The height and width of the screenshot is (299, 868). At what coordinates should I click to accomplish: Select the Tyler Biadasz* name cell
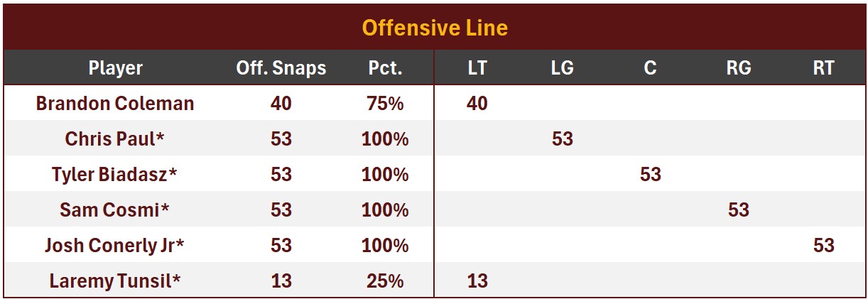point(115,175)
